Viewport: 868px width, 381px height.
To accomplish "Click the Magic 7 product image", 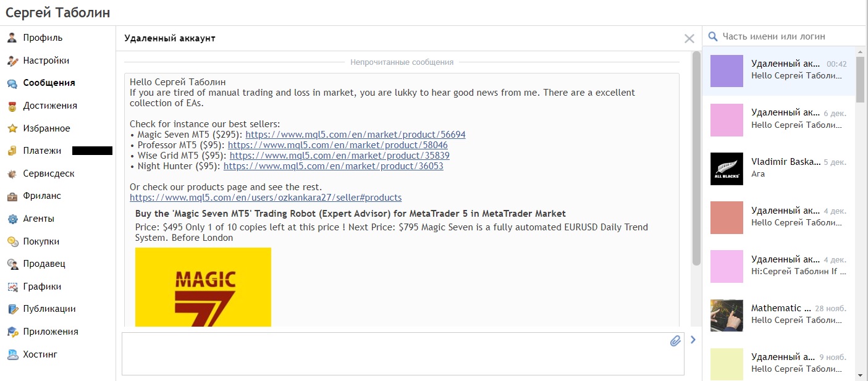I will coord(203,287).
